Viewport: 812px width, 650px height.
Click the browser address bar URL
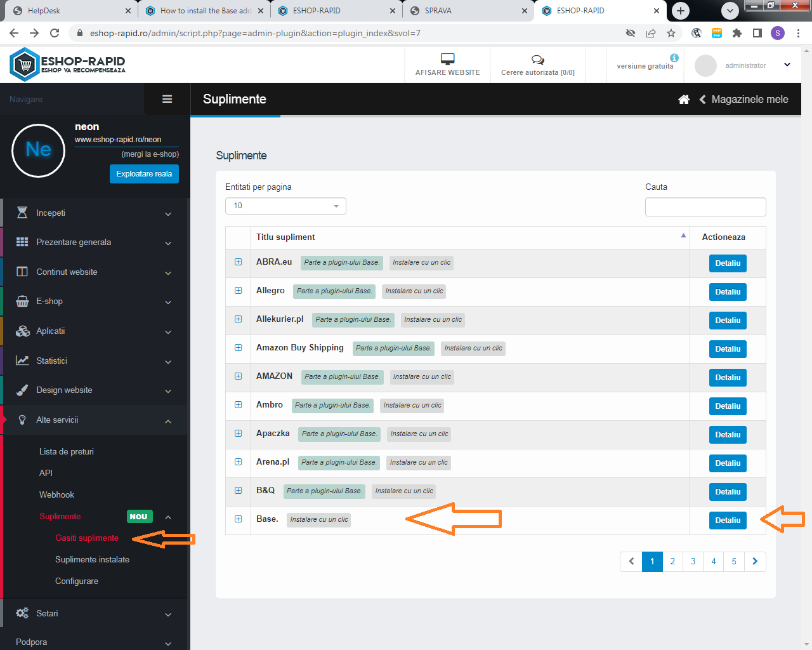255,33
